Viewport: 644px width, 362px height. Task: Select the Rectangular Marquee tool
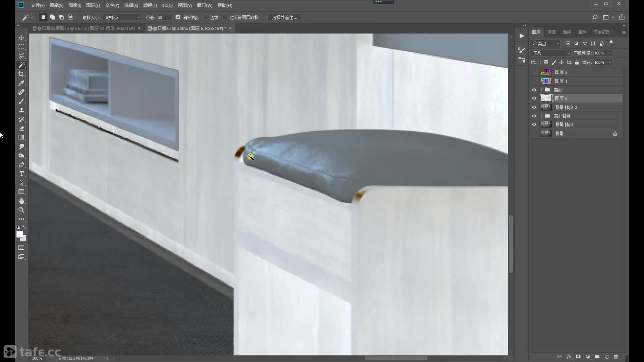coord(21,47)
